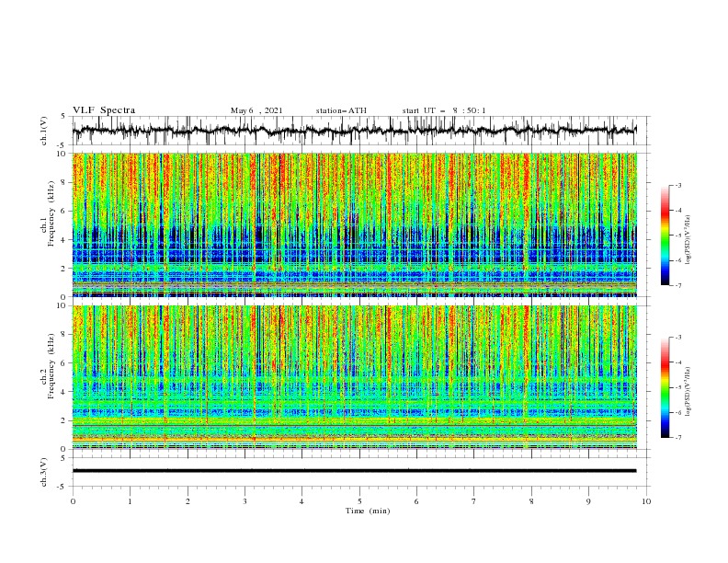
Task: Click the "1" tick on the time axis
Action: point(130,501)
